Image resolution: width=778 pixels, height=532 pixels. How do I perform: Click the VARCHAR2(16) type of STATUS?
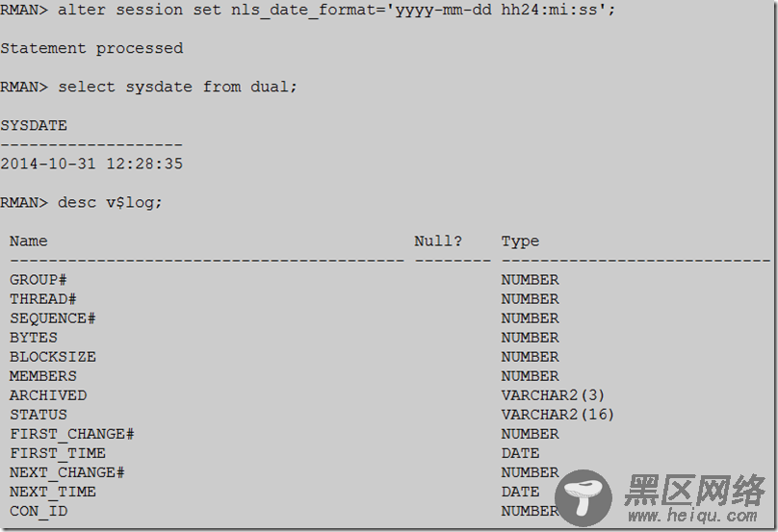558,415
